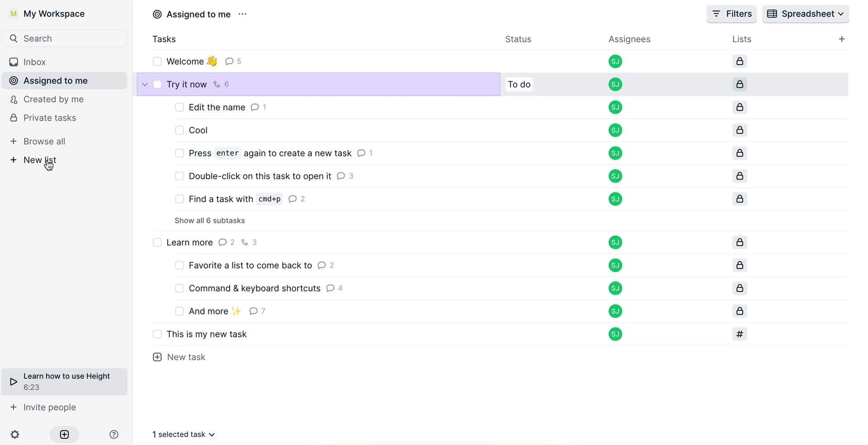Image resolution: width=868 pixels, height=445 pixels.
Task: Click the Search field in sidebar
Action: point(64,38)
